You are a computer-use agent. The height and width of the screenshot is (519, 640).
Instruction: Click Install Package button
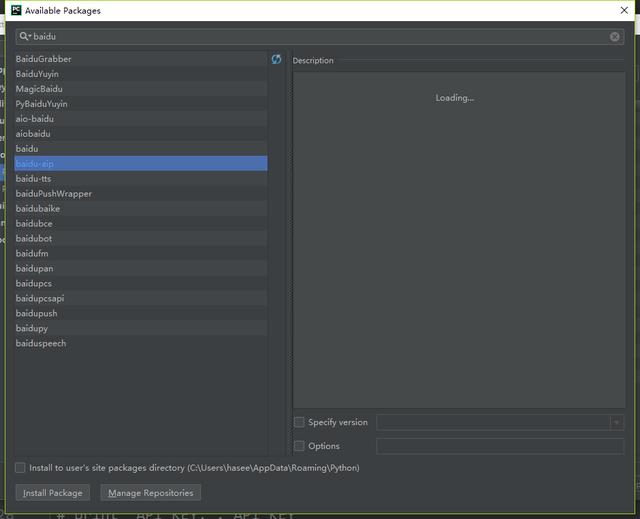(x=53, y=493)
